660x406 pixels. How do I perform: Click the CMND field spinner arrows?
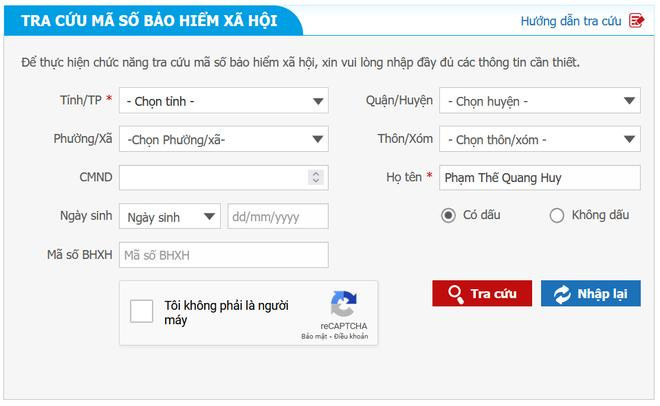tap(316, 177)
